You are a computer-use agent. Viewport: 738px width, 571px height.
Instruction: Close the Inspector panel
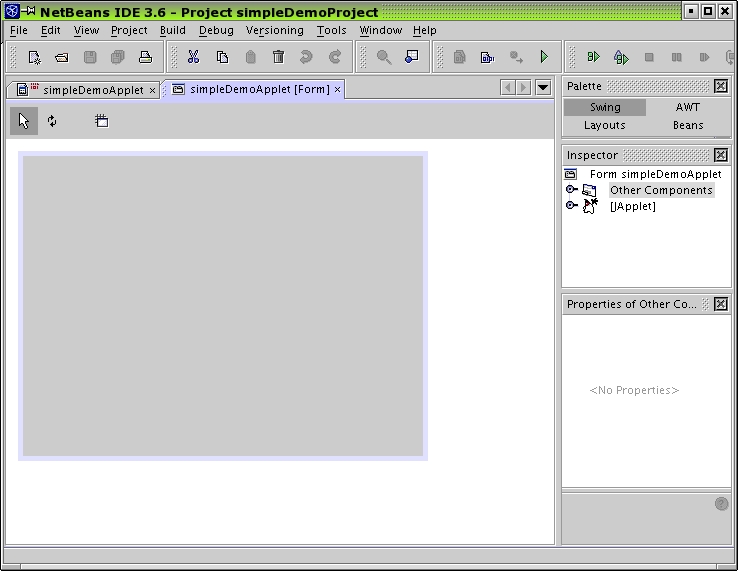[721, 155]
